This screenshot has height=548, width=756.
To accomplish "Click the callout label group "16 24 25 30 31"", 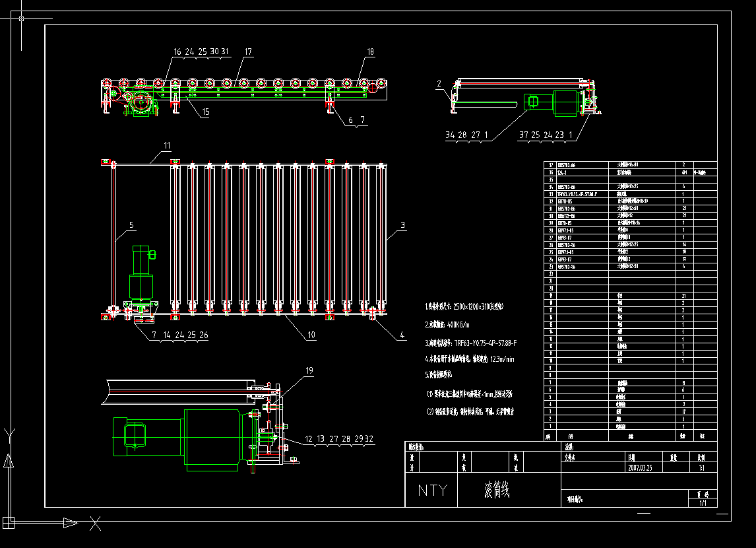I will tap(201, 51).
